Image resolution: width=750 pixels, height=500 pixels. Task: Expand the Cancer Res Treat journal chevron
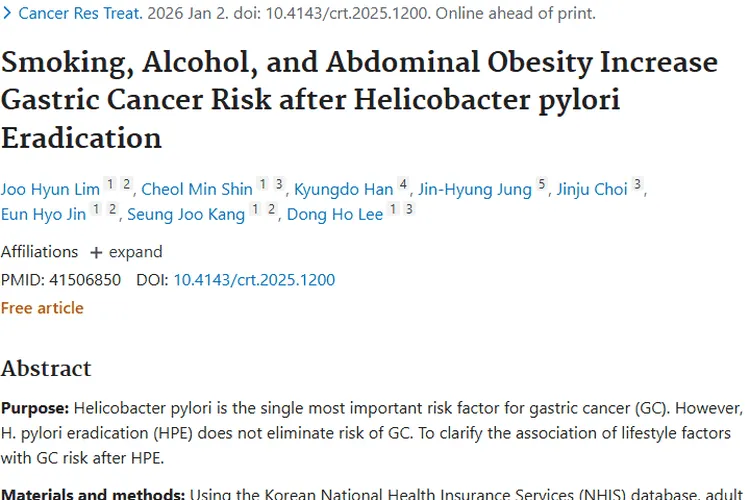pyautogui.click(x=7, y=14)
